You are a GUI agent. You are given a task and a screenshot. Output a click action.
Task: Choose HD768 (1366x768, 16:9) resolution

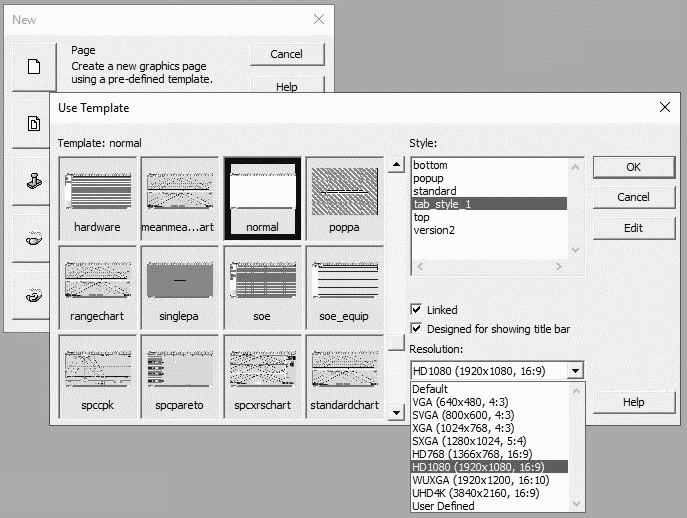[489, 454]
